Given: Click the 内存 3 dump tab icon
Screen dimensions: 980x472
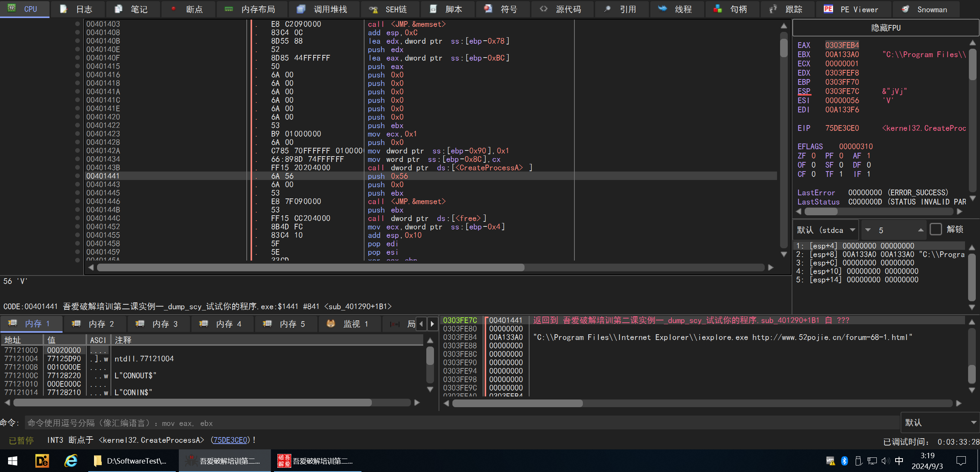Looking at the screenshot, I should (x=140, y=323).
